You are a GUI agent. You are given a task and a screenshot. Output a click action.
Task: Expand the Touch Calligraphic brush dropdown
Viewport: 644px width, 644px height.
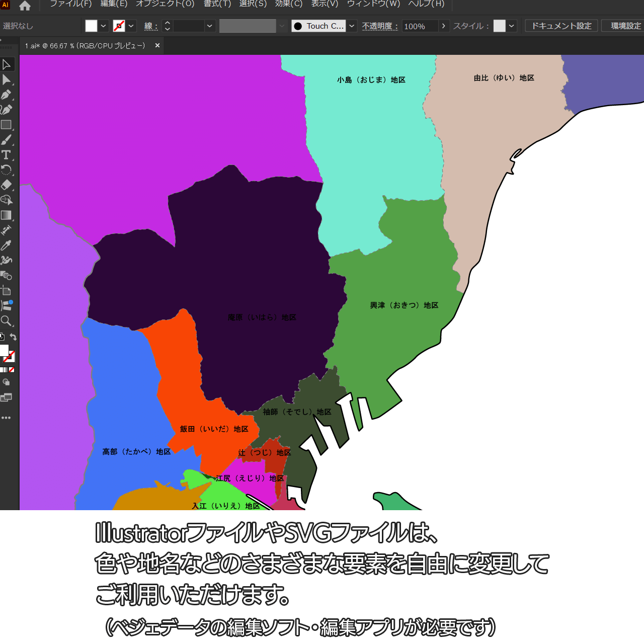tap(352, 26)
